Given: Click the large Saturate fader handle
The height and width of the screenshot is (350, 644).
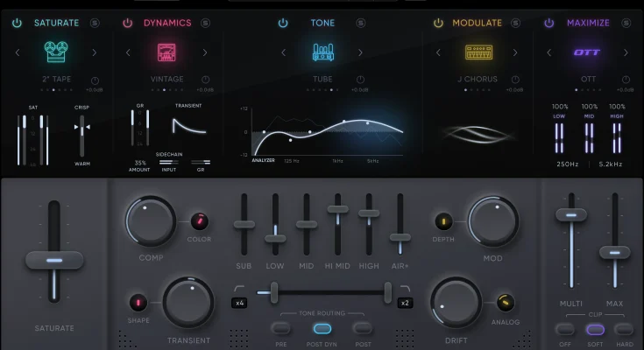Looking at the screenshot, I should click(x=54, y=260).
